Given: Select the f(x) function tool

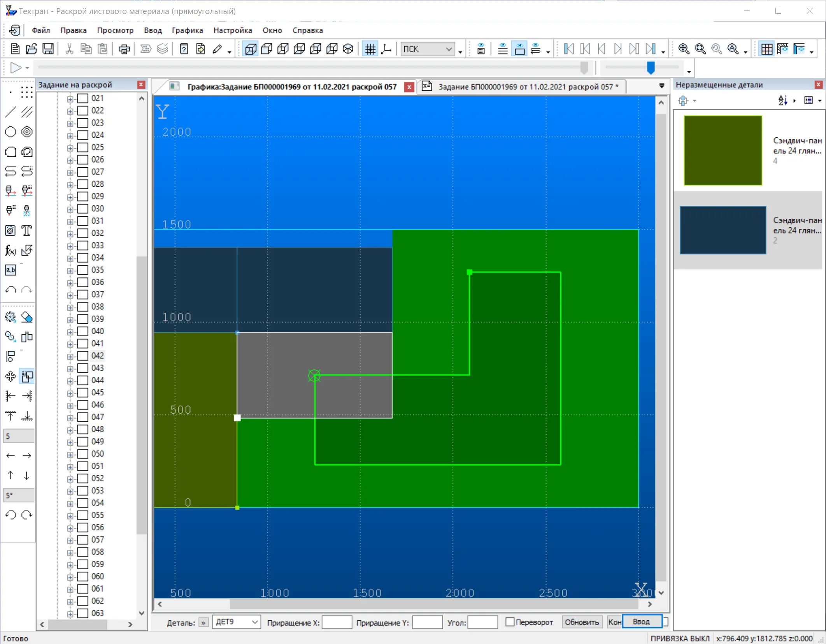Looking at the screenshot, I should [x=11, y=250].
